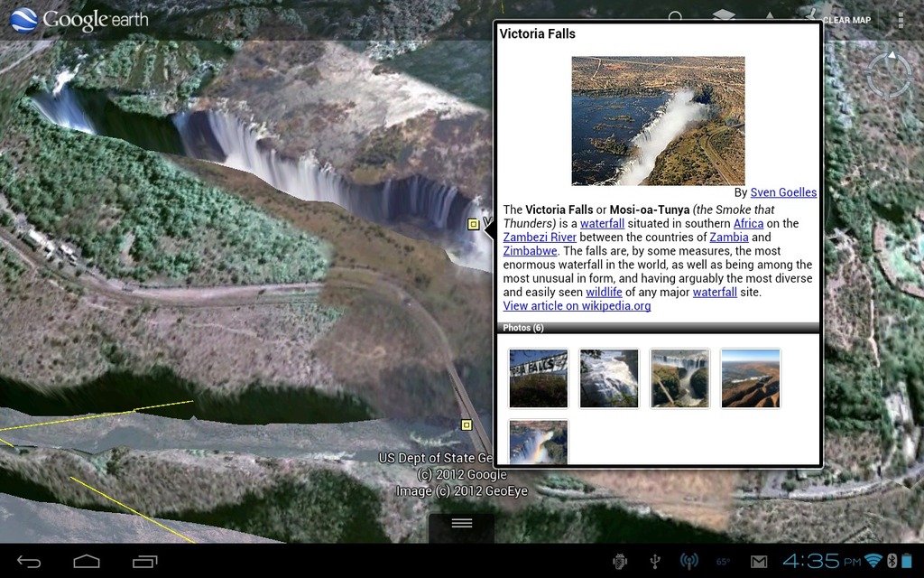The image size is (924, 578).
Task: Open the Sven Goelles author link
Action: tap(783, 192)
